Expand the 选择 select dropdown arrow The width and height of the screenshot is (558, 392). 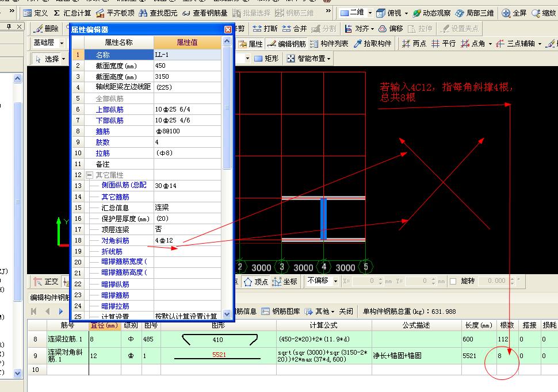[x=64, y=59]
